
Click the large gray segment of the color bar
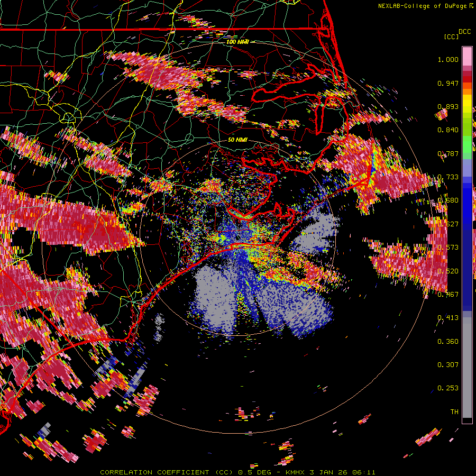pyautogui.click(x=467, y=368)
